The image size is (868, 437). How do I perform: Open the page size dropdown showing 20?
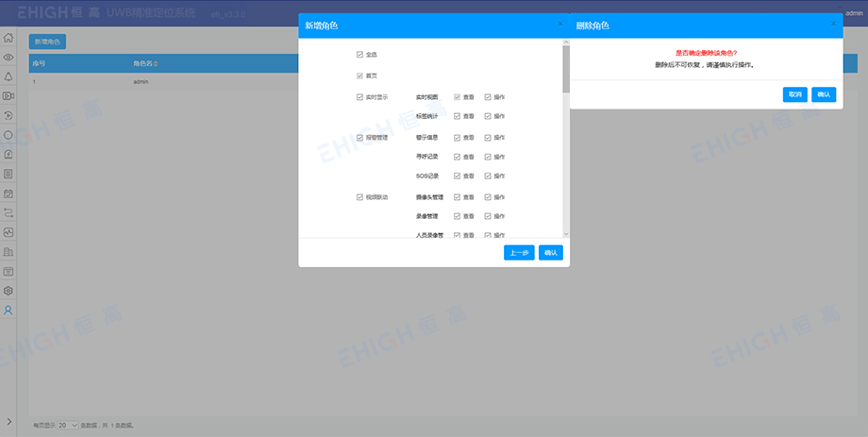68,426
